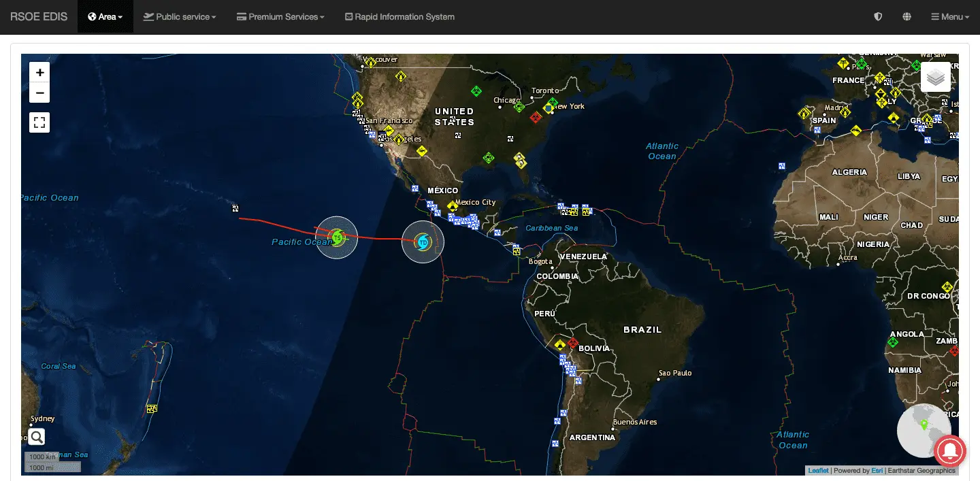Expand the Area dropdown

pos(105,17)
